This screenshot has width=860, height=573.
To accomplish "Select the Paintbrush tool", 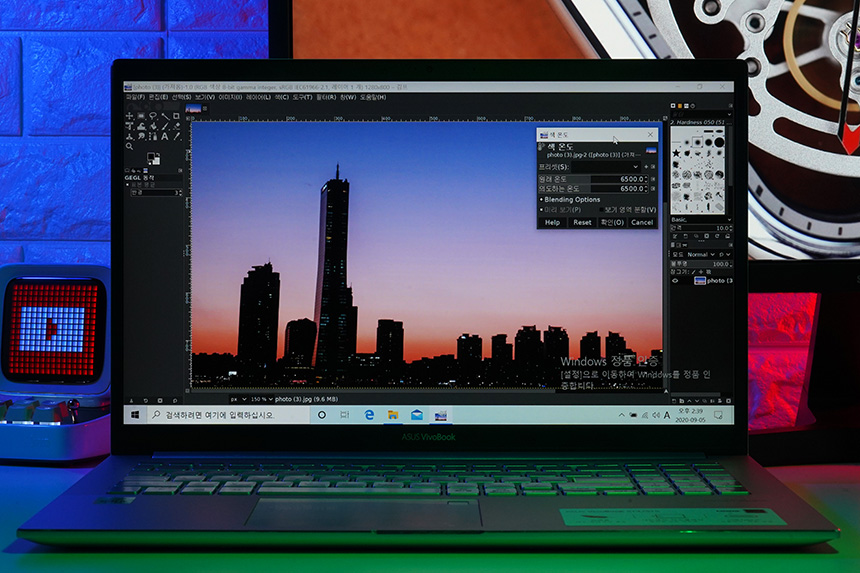I will (x=165, y=126).
